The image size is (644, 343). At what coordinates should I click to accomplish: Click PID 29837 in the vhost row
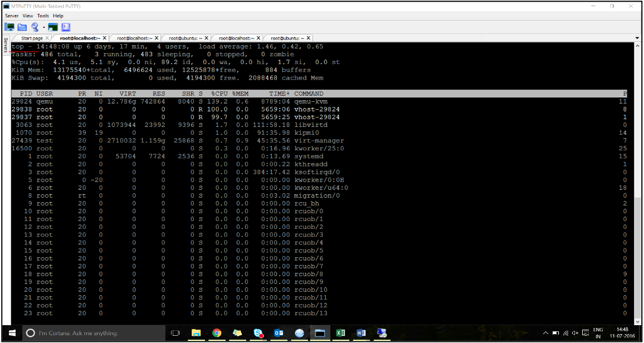click(x=22, y=117)
